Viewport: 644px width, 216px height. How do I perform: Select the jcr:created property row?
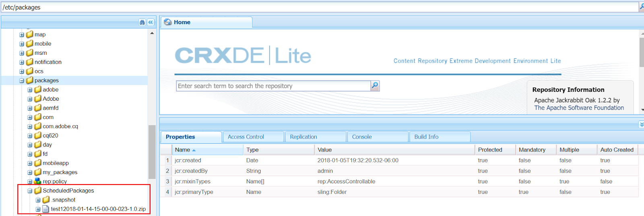tap(399, 160)
